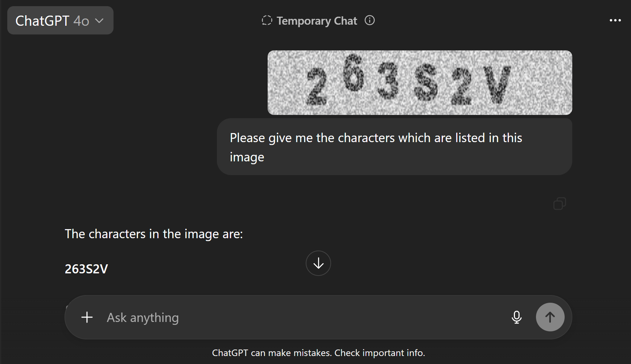
Task: Open the ChatGPT 4o model selector
Action: pos(60,20)
